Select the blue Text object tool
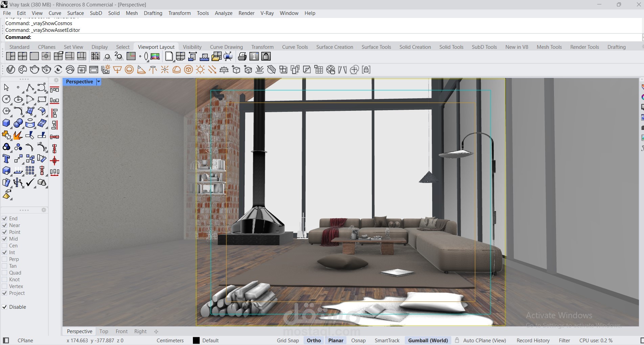 pos(6,159)
